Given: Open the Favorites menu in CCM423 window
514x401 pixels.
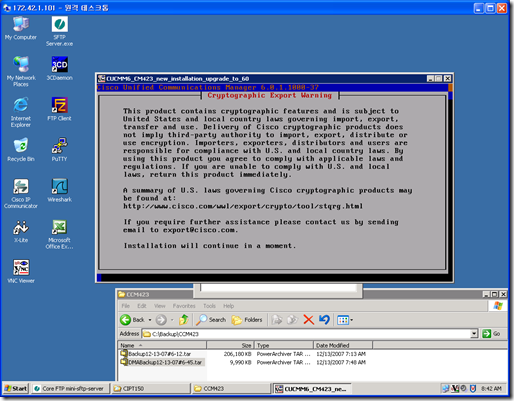Looking at the screenshot, I should pos(184,306).
